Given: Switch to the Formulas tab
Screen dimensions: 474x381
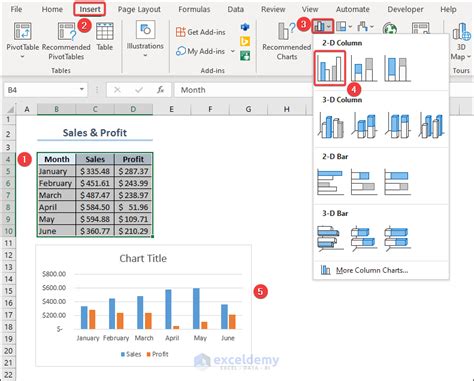Looking at the screenshot, I should 194,9.
